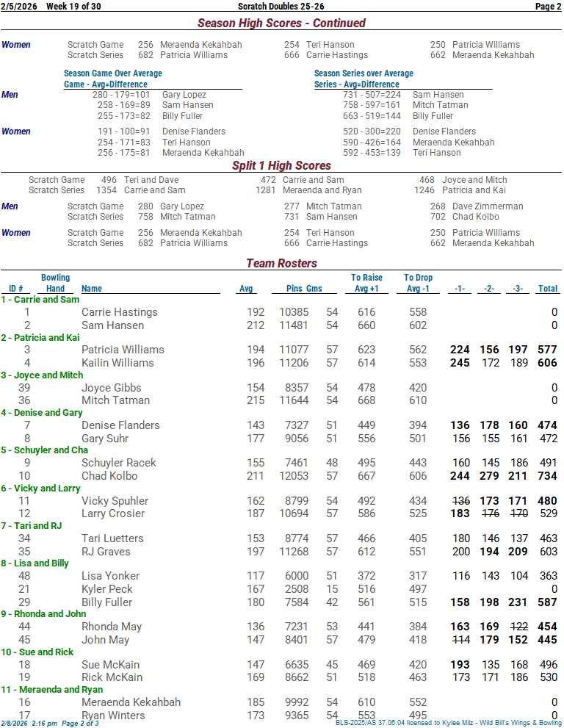Click the 'Total' column header

(x=548, y=289)
